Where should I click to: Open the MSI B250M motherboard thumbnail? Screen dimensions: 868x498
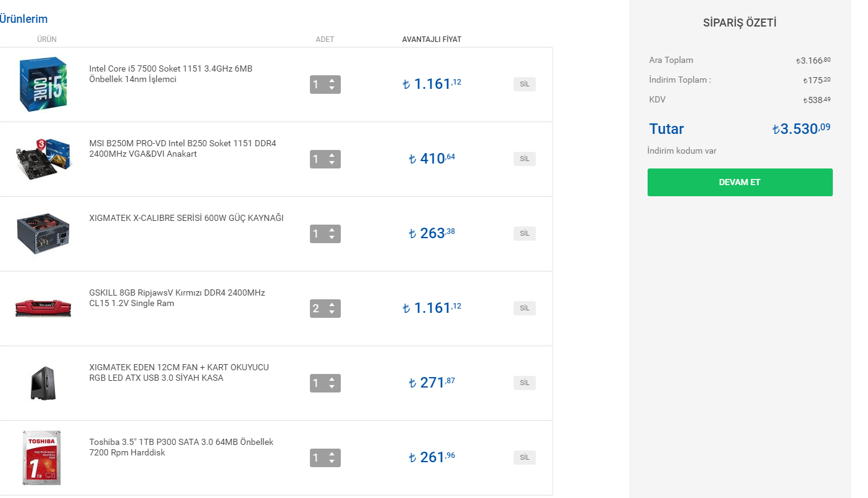43,159
